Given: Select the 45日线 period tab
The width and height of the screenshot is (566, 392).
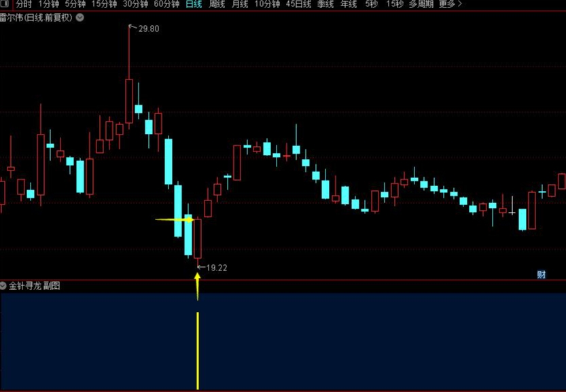Looking at the screenshot, I should point(298,4).
